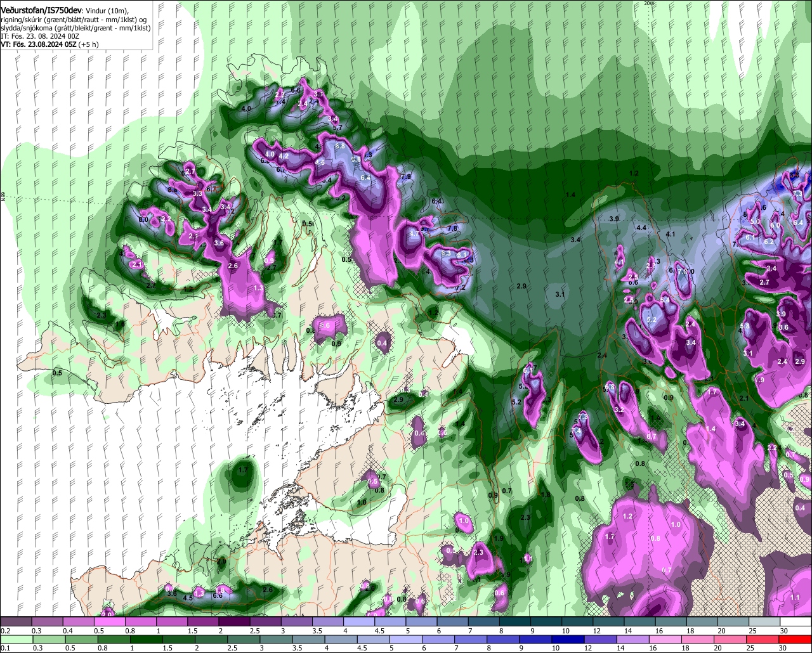Screen dimensions: 812x653
Task: Pick the darkest green 1 swatch in rain legend
Action: coord(147,639)
